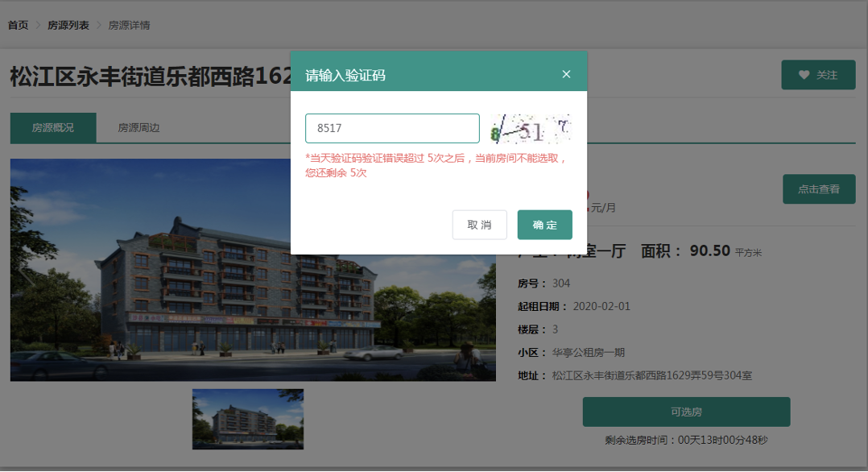Switch to the 房源概况 tab
868x472 pixels.
click(x=53, y=127)
